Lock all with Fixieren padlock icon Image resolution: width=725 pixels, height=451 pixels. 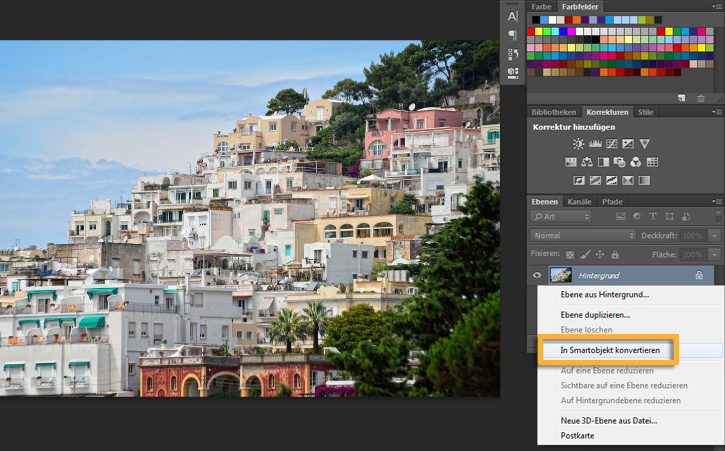pyautogui.click(x=615, y=254)
